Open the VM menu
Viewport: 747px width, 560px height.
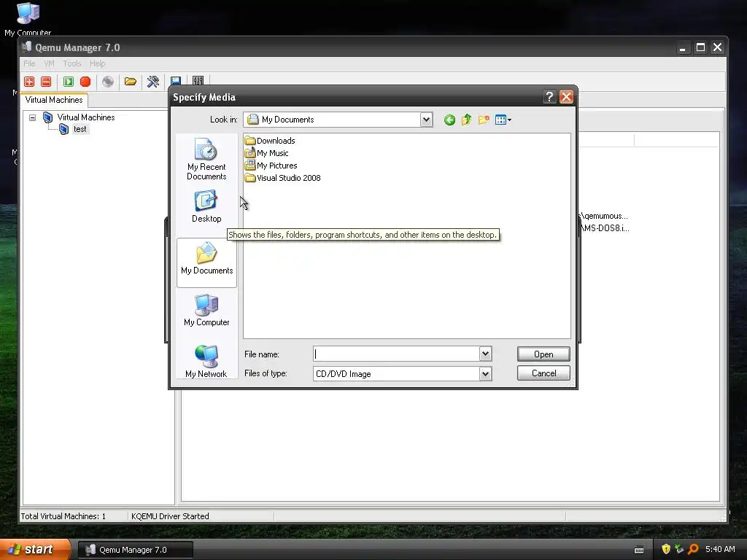(x=49, y=63)
